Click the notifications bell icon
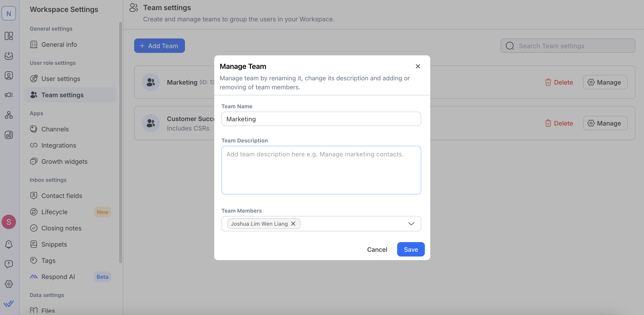 (9, 244)
